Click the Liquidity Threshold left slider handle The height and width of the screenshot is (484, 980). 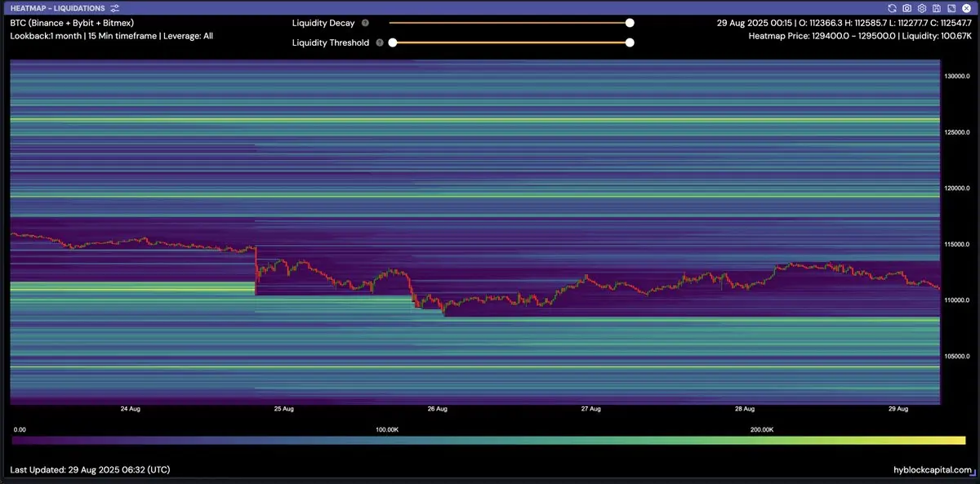(393, 42)
